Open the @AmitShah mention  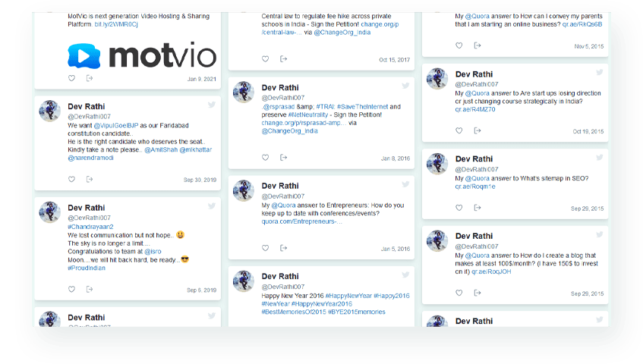pos(161,149)
